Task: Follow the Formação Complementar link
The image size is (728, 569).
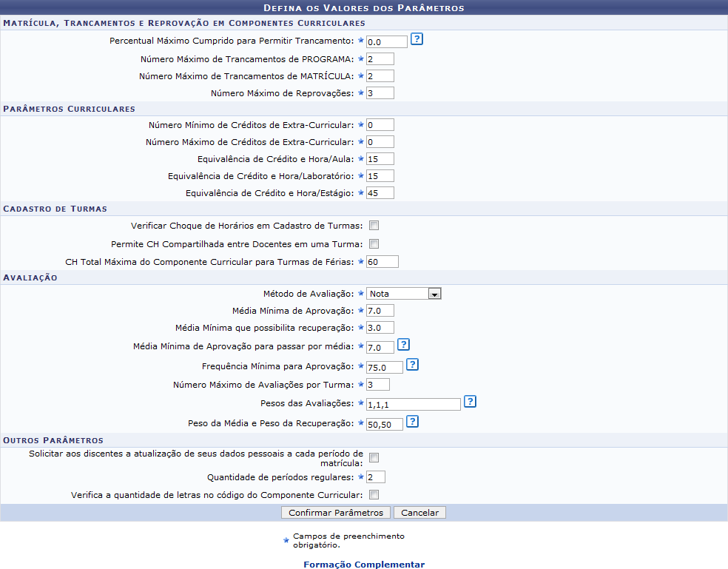Action: (x=364, y=565)
